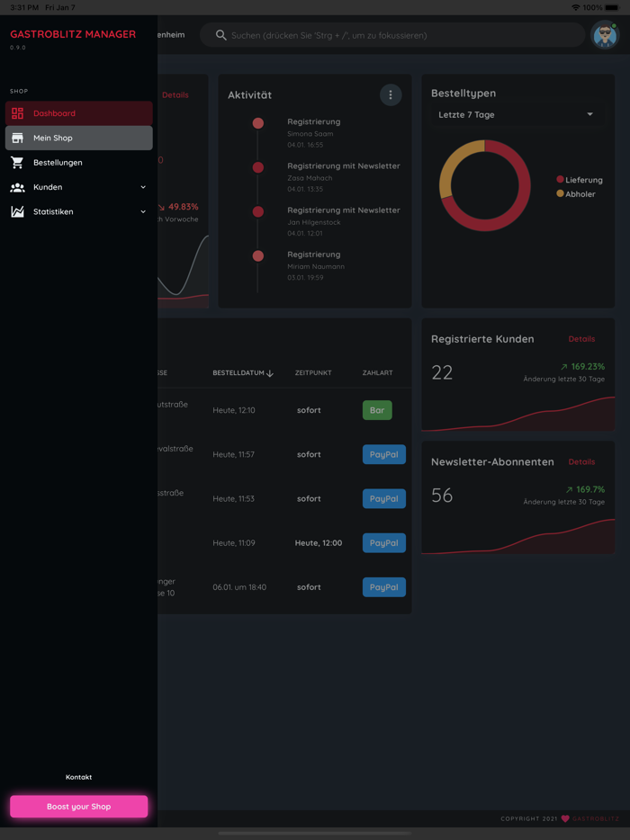Click the Kunden people group icon
This screenshot has height=840, width=630.
coord(18,187)
